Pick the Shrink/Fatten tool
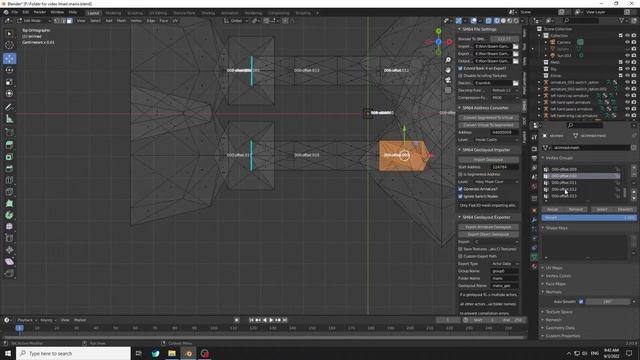This screenshot has height=360, width=640. click(9, 250)
